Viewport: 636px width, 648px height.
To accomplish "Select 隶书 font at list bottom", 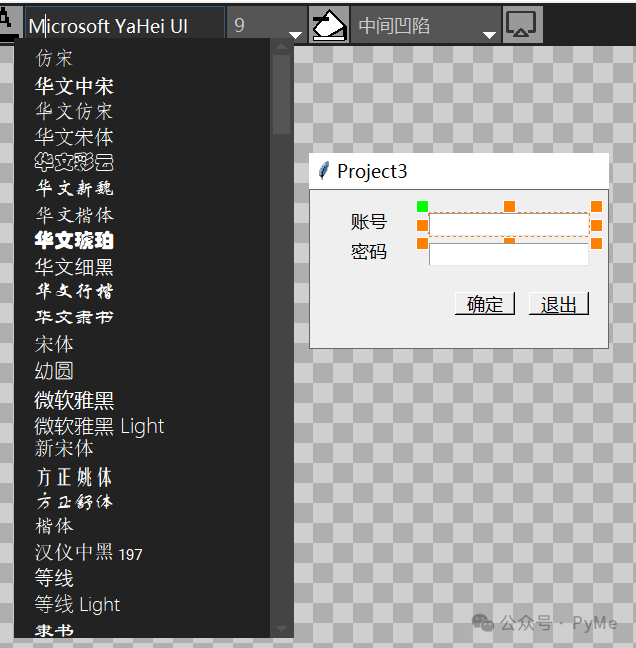I will point(54,630).
